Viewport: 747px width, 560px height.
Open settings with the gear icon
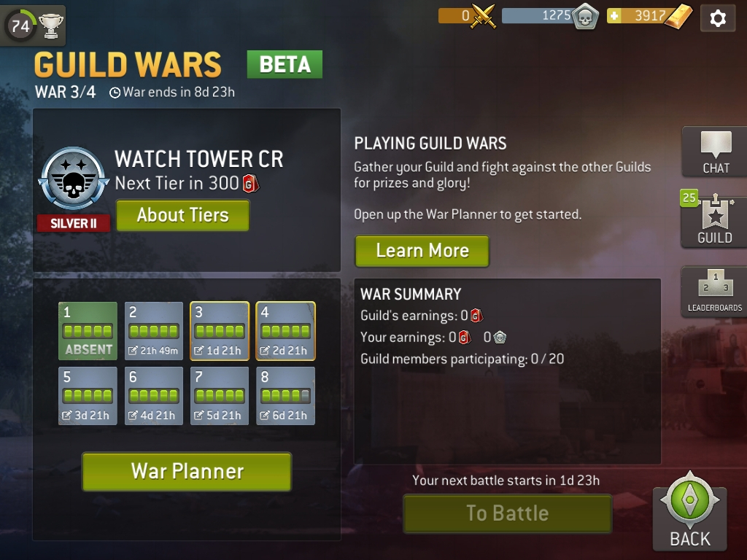point(718,18)
